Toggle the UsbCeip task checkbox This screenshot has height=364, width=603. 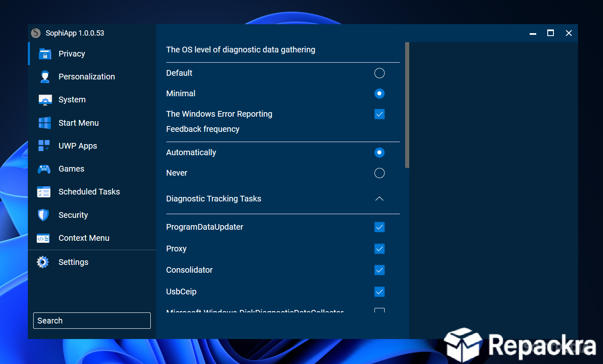click(x=380, y=292)
